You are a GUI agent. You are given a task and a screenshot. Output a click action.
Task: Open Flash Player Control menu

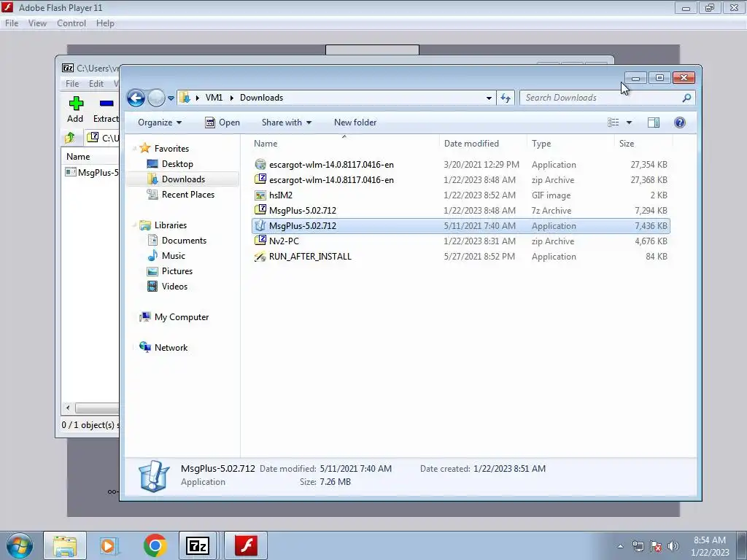(x=71, y=23)
